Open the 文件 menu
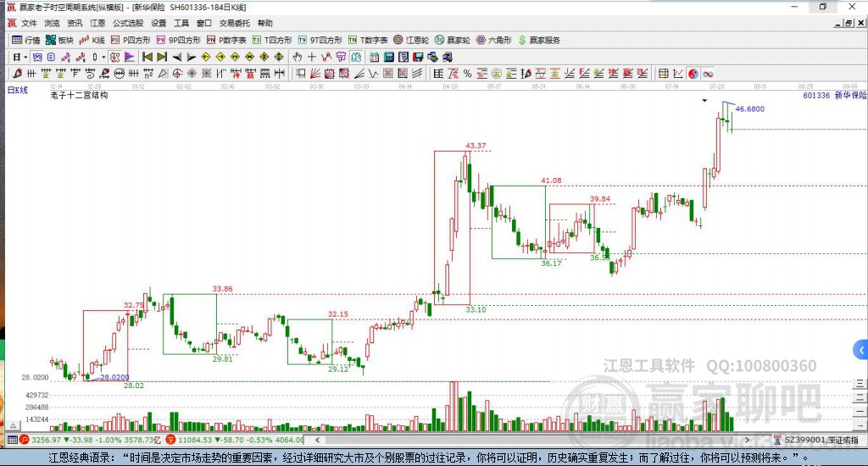Screen dimensions: 868x466 29,23
